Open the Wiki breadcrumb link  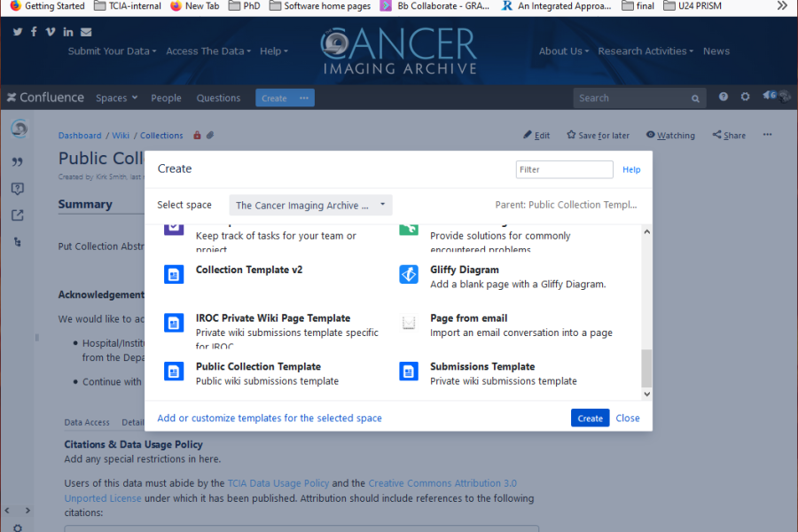tap(121, 136)
